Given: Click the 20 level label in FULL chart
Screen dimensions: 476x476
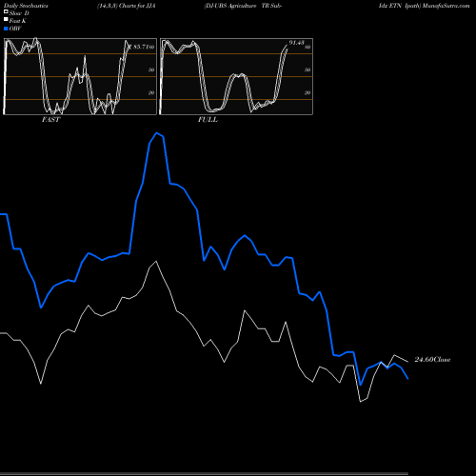Looking at the screenshot, I should [x=307, y=92].
